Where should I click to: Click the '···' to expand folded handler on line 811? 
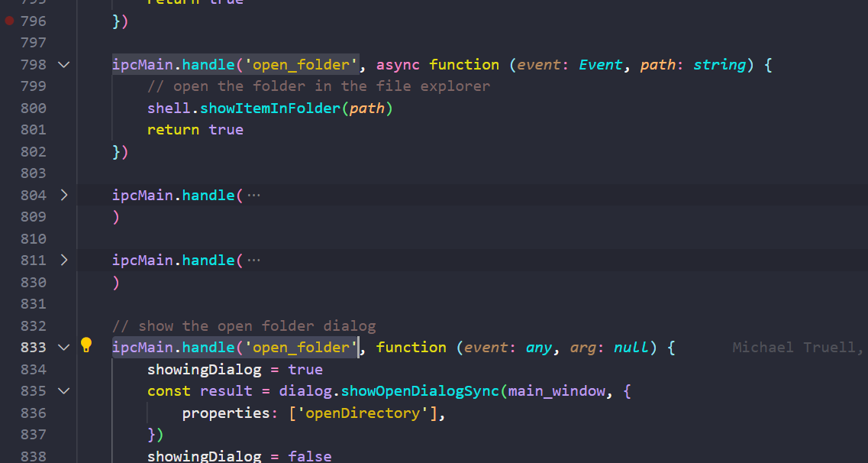pyautogui.click(x=252, y=260)
